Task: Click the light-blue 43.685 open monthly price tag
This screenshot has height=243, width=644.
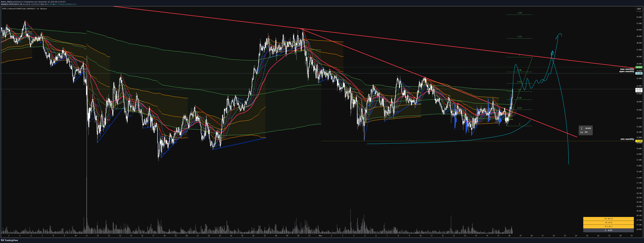Action: (x=639, y=73)
